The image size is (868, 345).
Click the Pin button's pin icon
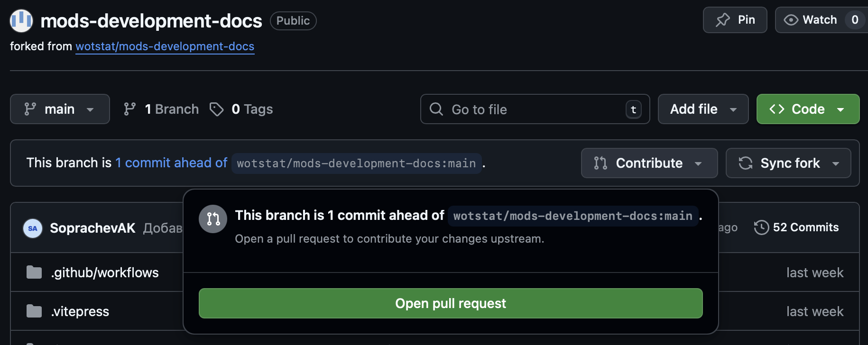(723, 20)
